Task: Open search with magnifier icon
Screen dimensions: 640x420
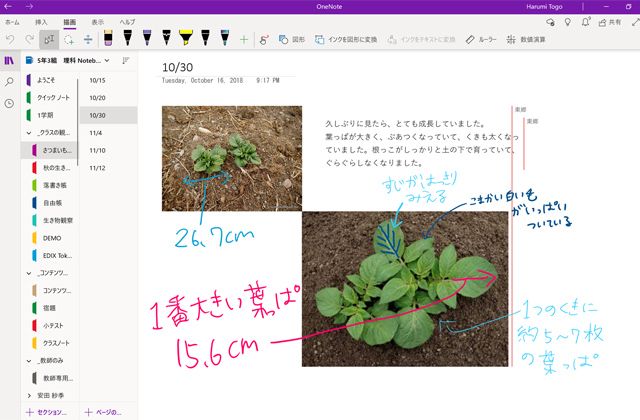Action: pyautogui.click(x=9, y=82)
